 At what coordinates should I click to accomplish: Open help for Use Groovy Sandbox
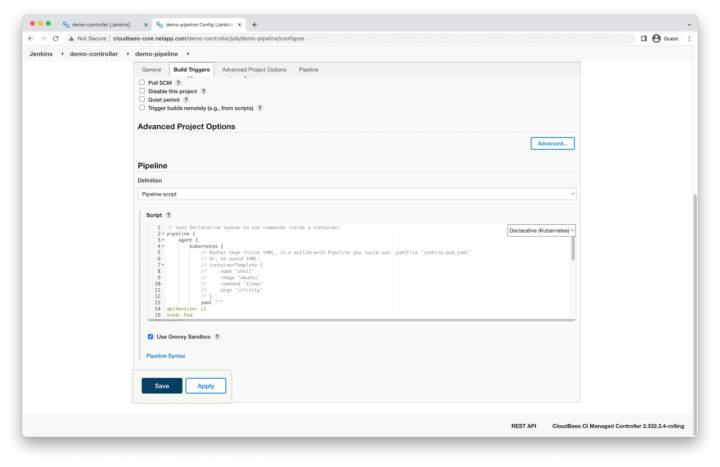[217, 337]
